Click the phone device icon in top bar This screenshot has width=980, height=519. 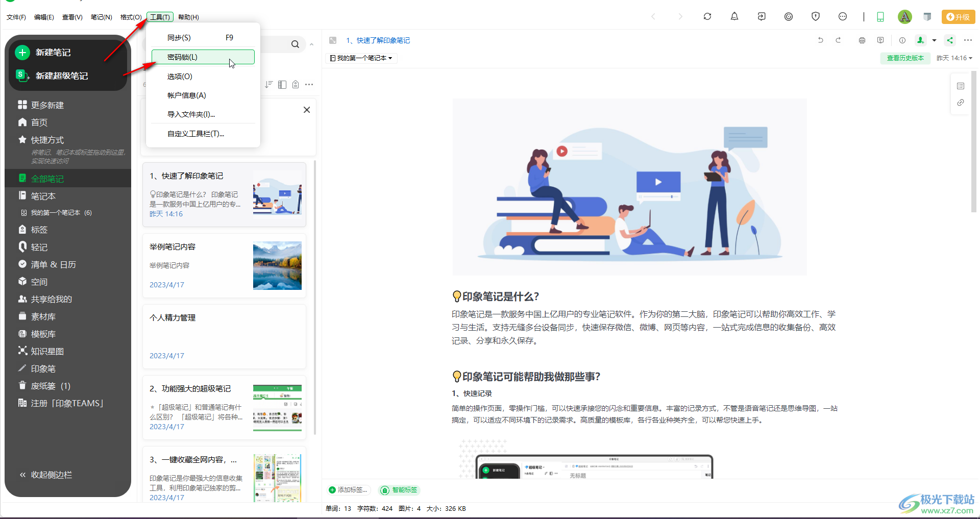click(880, 17)
